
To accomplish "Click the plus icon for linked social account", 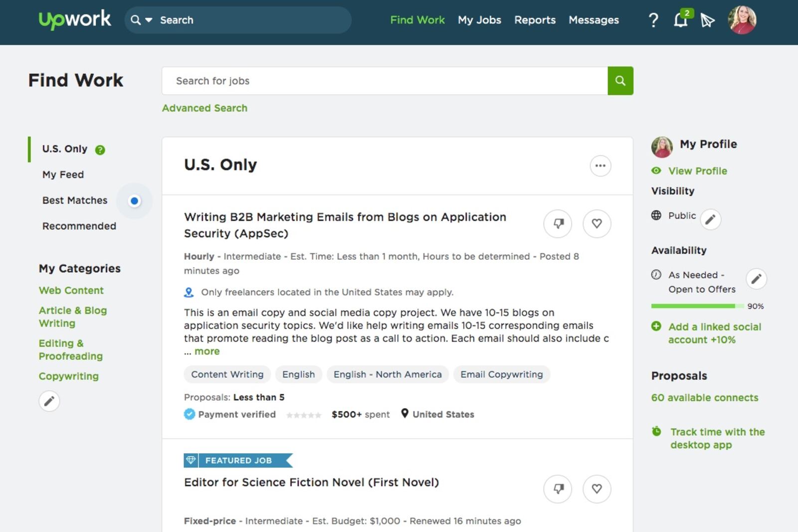I will [x=656, y=326].
